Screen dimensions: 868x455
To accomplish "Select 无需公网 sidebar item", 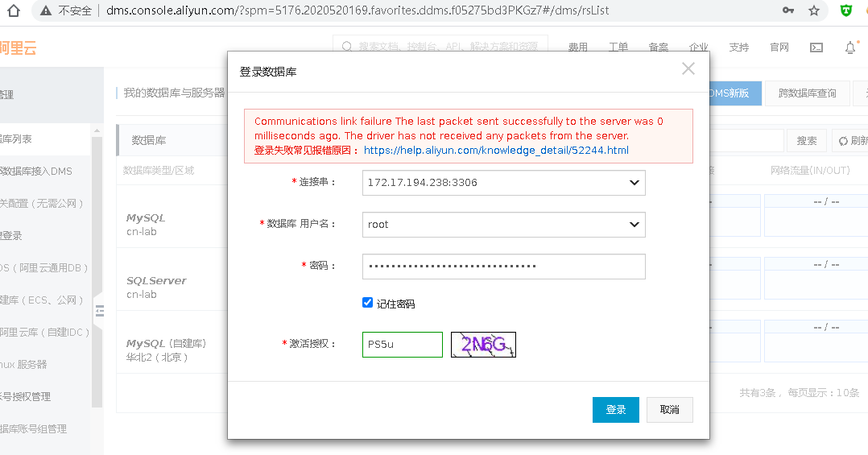I will click(x=43, y=203).
